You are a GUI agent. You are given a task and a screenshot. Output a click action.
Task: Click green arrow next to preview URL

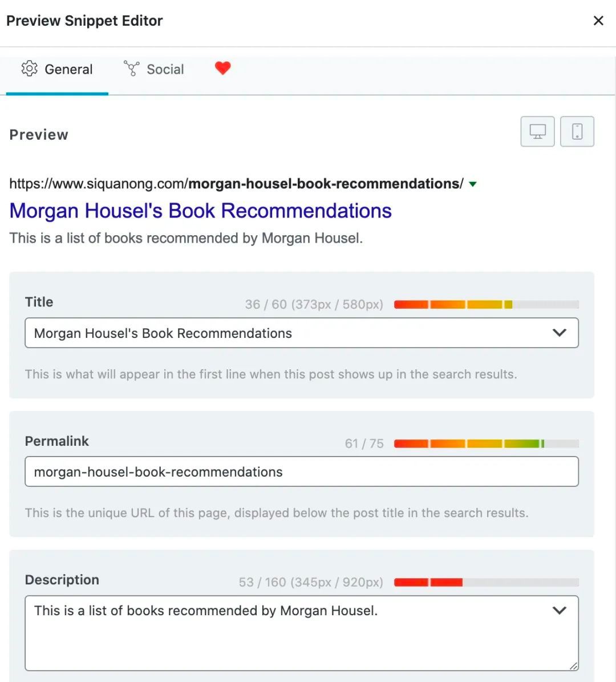(472, 184)
